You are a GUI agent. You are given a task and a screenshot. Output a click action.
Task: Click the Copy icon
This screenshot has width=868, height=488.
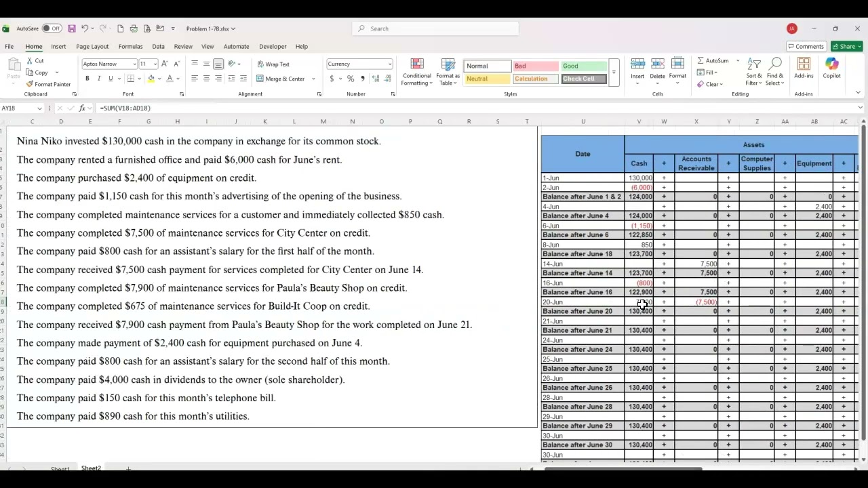[x=30, y=73]
